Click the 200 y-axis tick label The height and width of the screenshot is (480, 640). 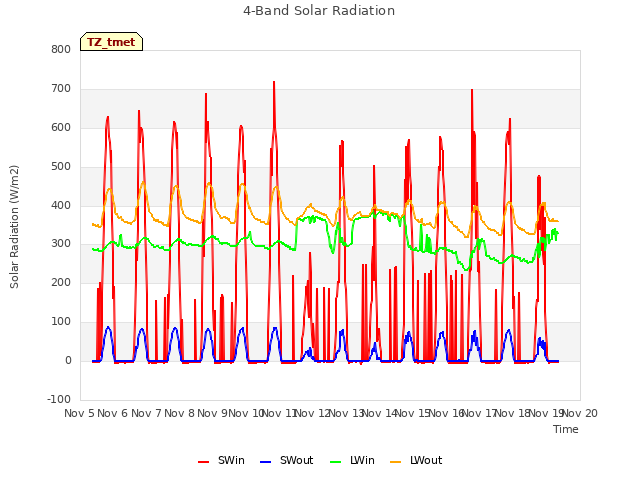click(61, 282)
